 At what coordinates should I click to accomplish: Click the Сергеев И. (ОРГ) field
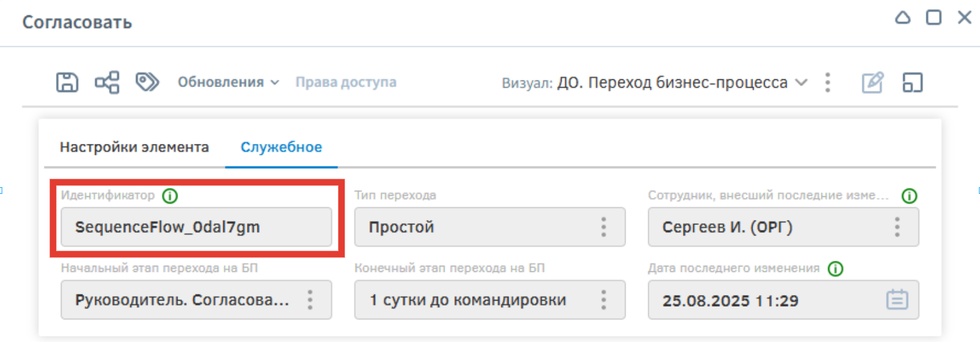783,227
